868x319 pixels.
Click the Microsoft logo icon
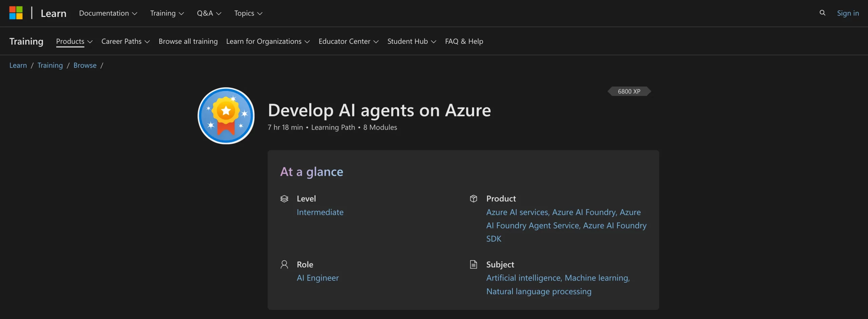16,13
